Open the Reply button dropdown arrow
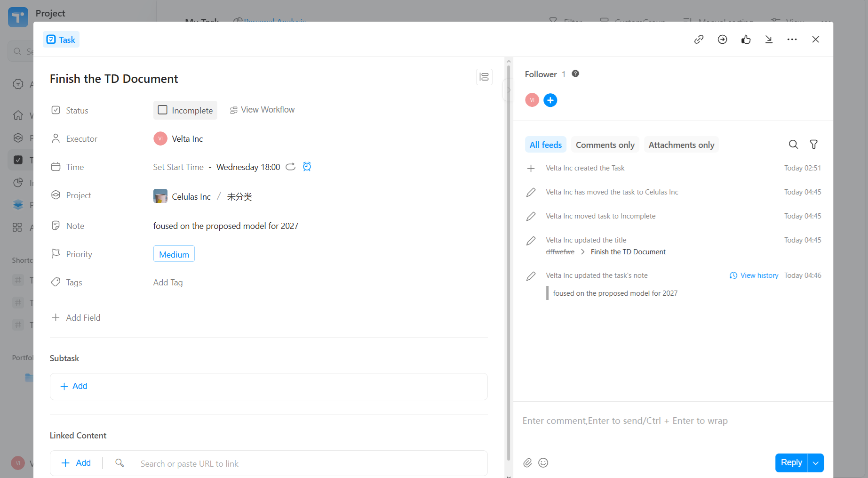 click(816, 463)
